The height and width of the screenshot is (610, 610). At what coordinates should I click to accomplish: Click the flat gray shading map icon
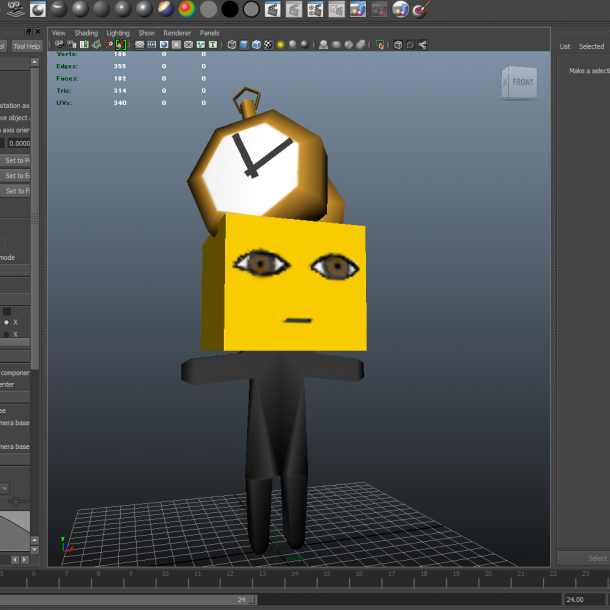(x=208, y=9)
